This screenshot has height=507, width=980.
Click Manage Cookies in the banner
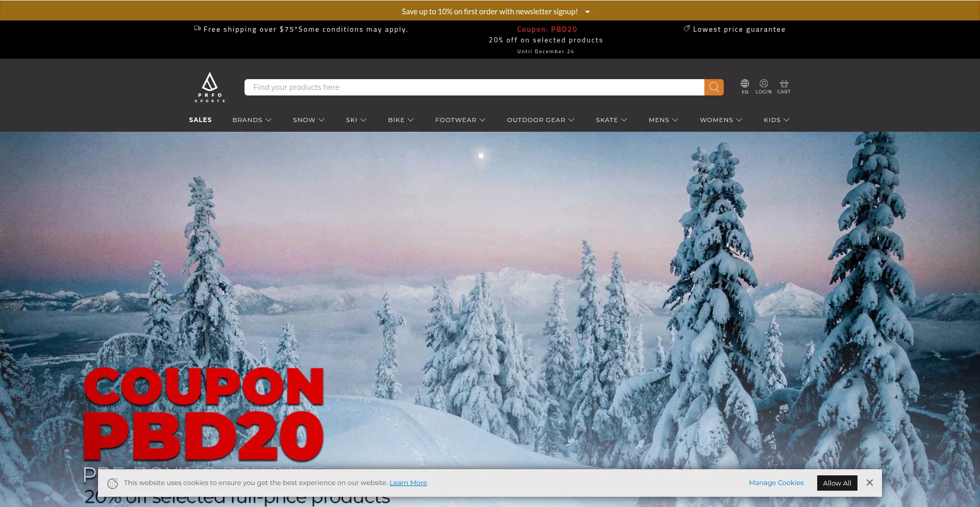pyautogui.click(x=775, y=482)
